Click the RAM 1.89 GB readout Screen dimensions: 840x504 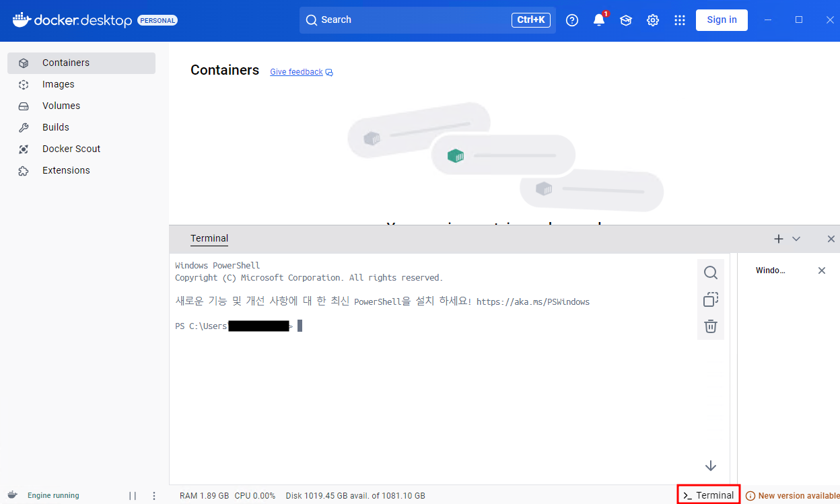[x=204, y=496]
